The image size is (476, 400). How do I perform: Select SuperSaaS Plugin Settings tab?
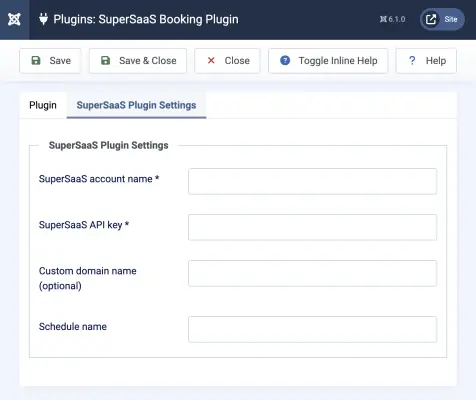tap(136, 105)
